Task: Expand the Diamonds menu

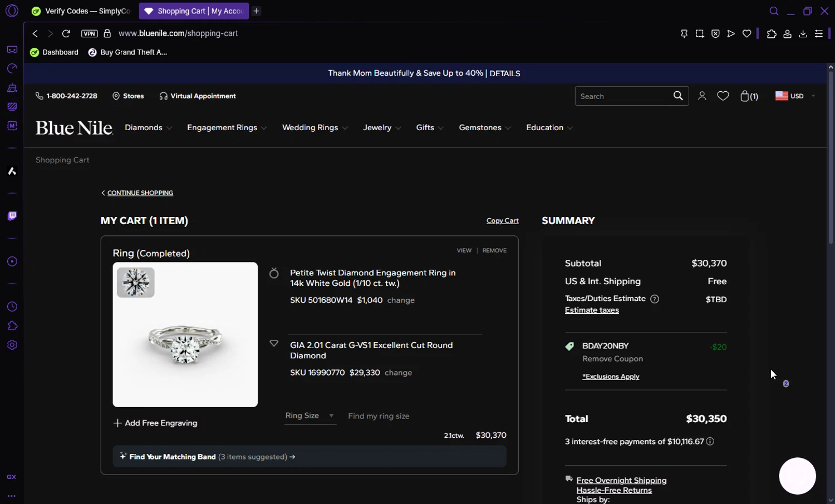Action: [x=148, y=127]
